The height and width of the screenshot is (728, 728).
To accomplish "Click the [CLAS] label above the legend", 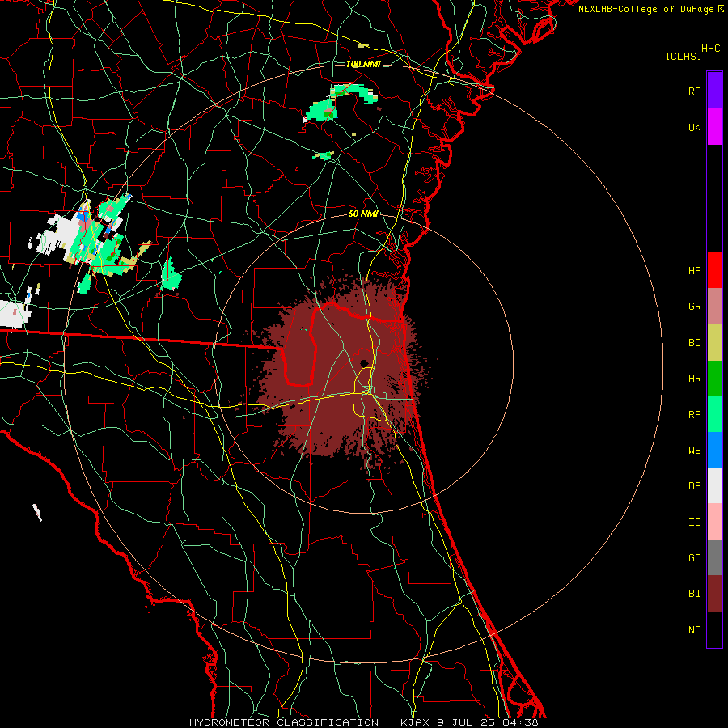I will pyautogui.click(x=684, y=56).
